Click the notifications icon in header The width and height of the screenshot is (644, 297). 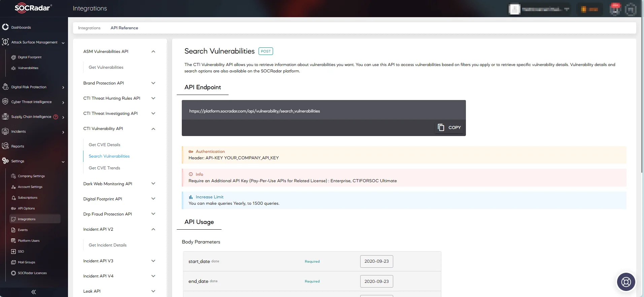coord(615,9)
